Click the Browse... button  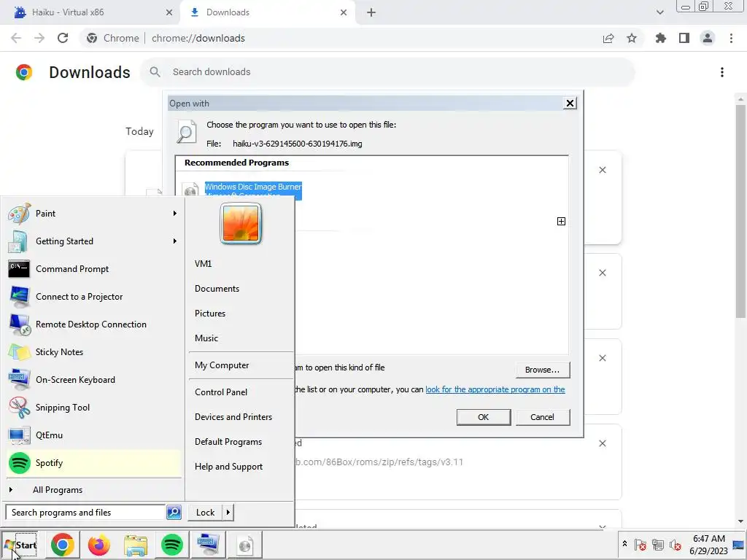pyautogui.click(x=543, y=370)
